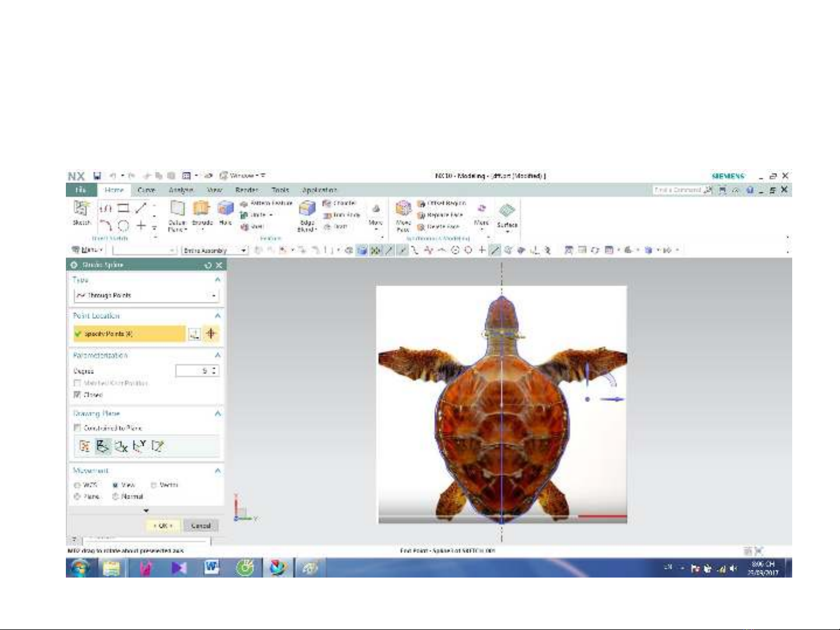Collapse the Parameterization section
Screen dimensions: 840x630
217,355
